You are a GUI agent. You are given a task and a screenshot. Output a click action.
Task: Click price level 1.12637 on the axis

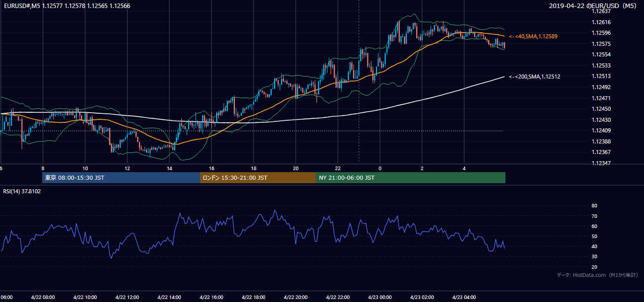(x=601, y=11)
